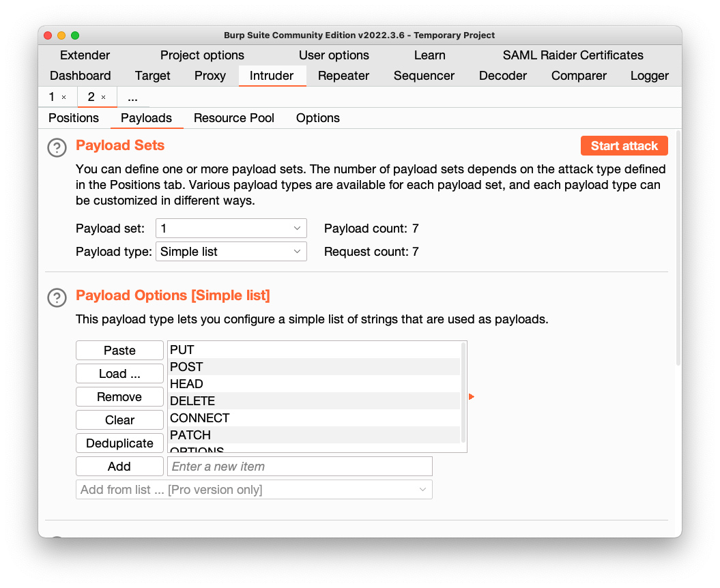The width and height of the screenshot is (720, 588).
Task: Switch to the Proxy tab
Action: coord(210,76)
